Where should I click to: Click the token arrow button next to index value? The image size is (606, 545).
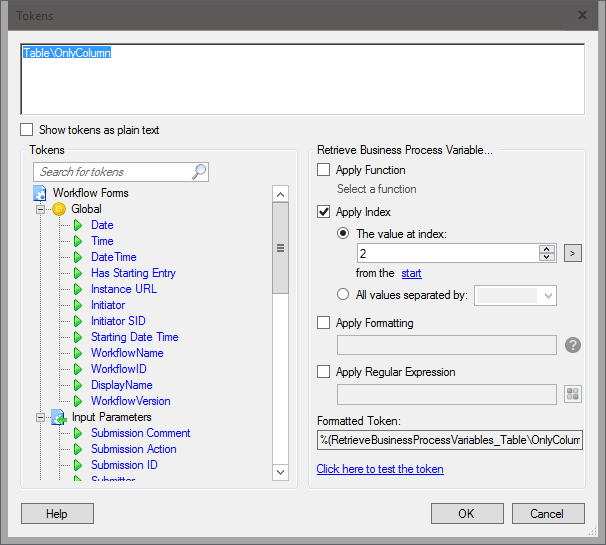[x=573, y=253]
